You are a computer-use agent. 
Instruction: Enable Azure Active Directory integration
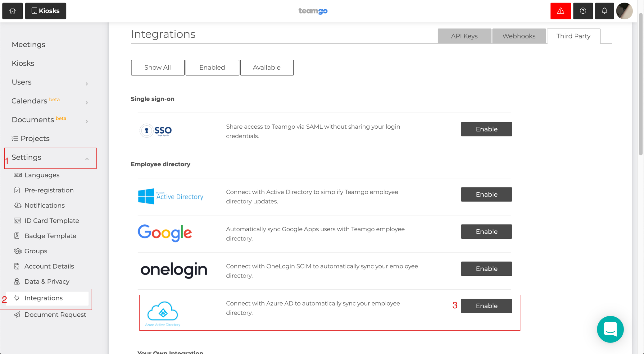(486, 306)
